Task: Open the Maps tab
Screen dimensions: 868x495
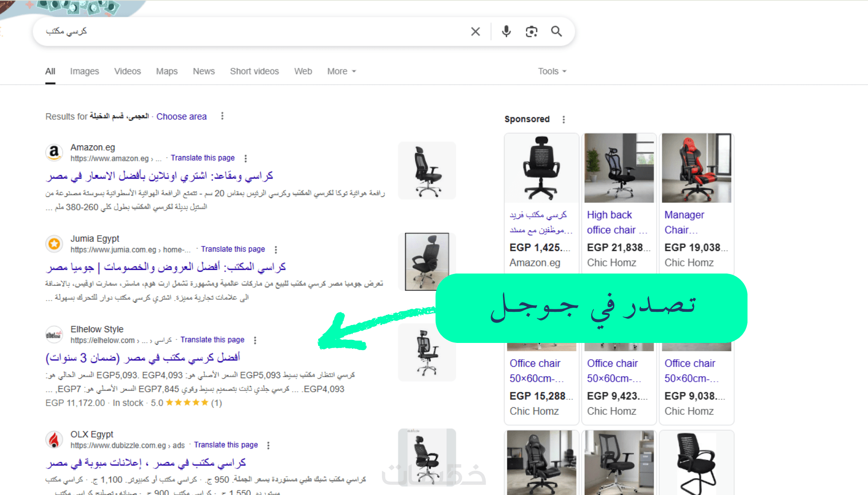Action: coord(167,71)
